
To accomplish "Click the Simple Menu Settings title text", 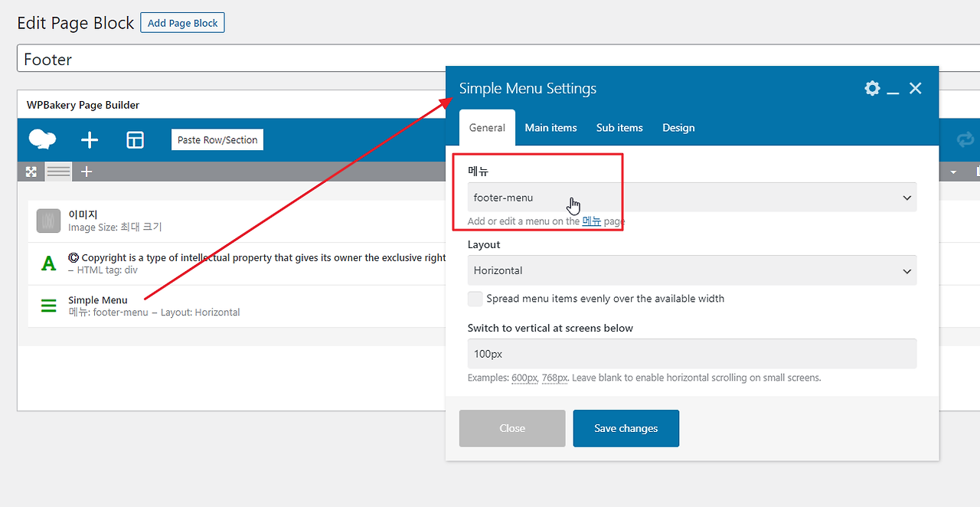I will point(528,89).
